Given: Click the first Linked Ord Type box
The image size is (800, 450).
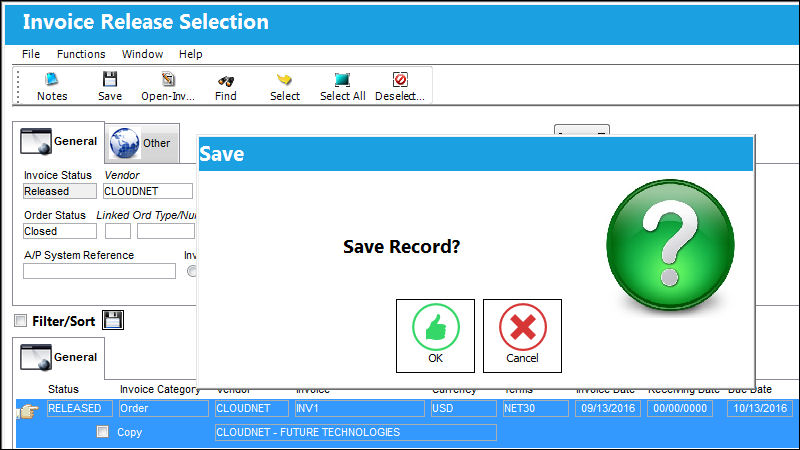Looking at the screenshot, I should [x=118, y=231].
